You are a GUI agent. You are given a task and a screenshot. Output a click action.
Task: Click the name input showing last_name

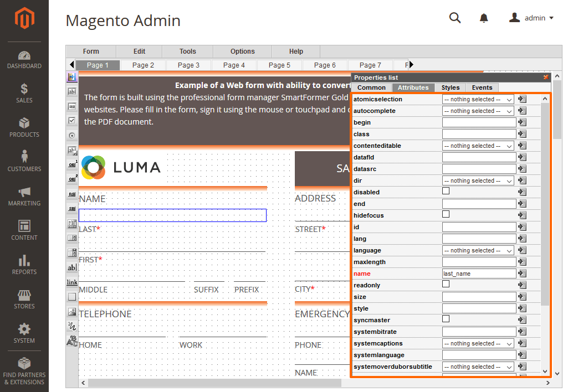coord(478,273)
